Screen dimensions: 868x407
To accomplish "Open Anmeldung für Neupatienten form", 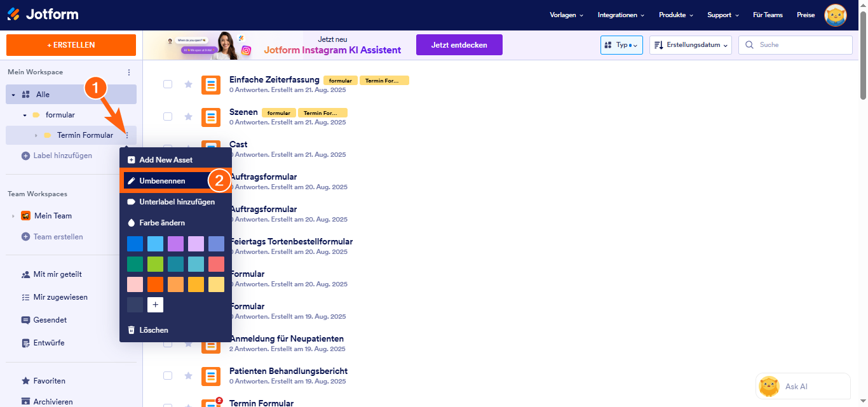I will [287, 339].
